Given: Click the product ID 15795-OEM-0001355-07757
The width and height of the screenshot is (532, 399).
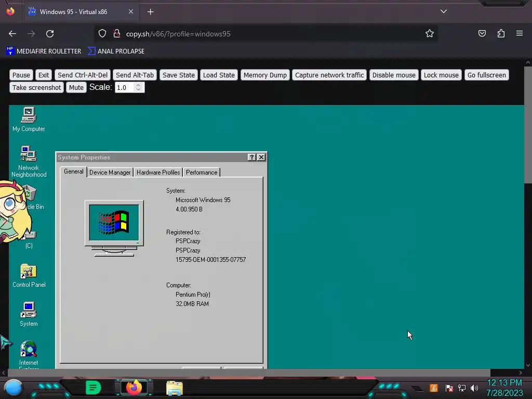Looking at the screenshot, I should [x=211, y=260].
